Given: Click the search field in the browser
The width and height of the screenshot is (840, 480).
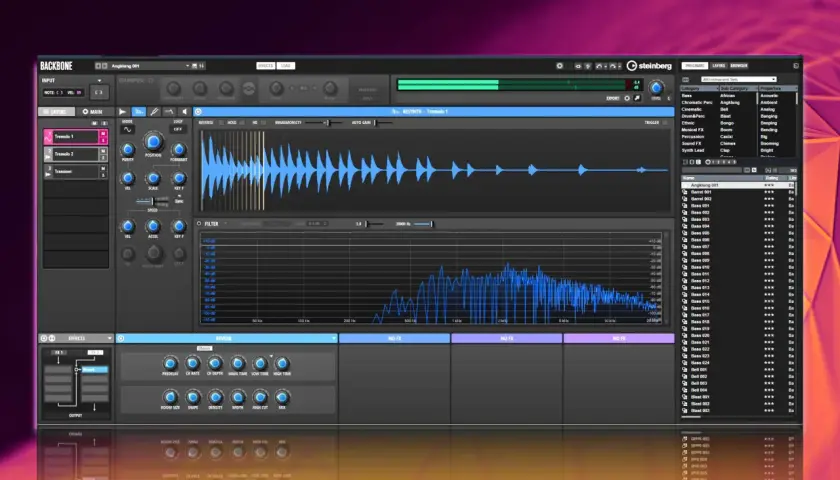Looking at the screenshot, I should click(x=711, y=170).
